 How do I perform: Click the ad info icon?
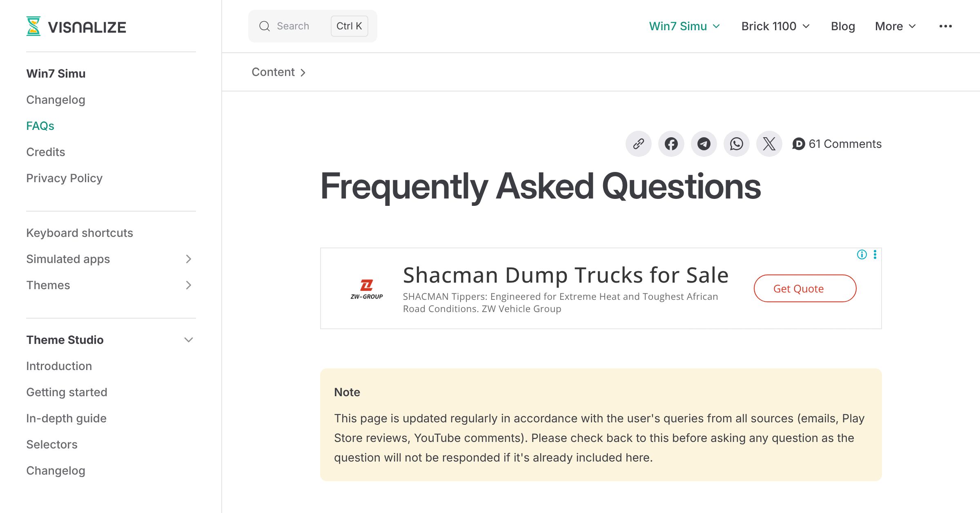click(862, 254)
